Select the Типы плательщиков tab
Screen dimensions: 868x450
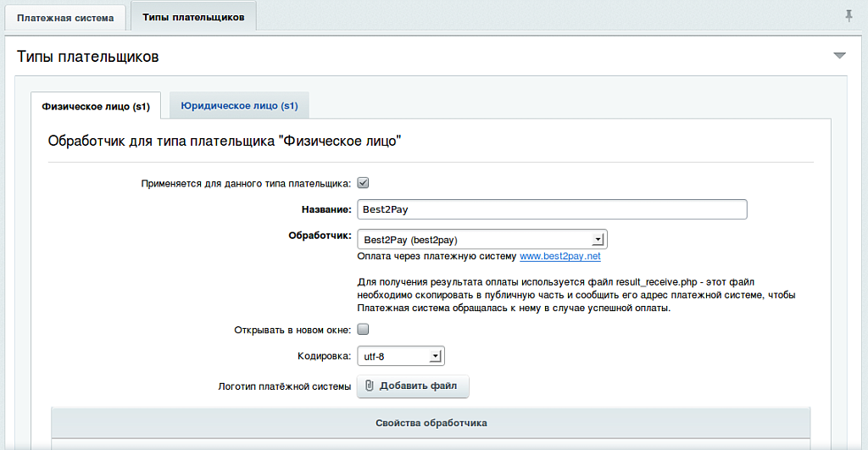(x=193, y=17)
